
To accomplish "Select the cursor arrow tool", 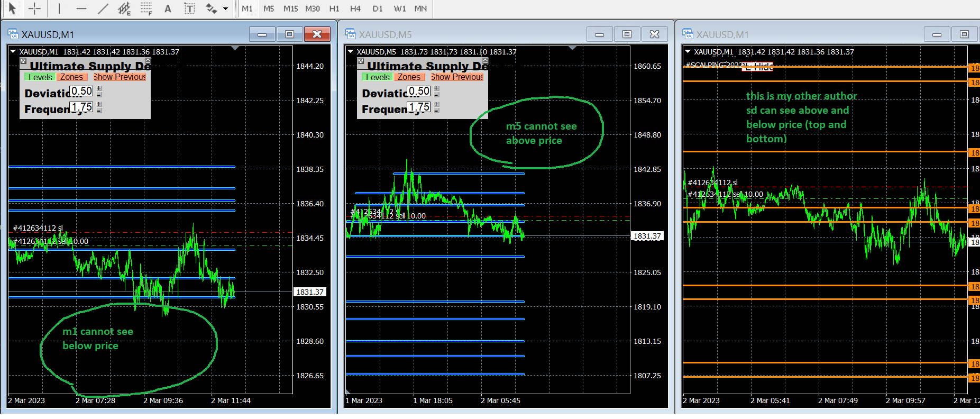I will point(12,8).
